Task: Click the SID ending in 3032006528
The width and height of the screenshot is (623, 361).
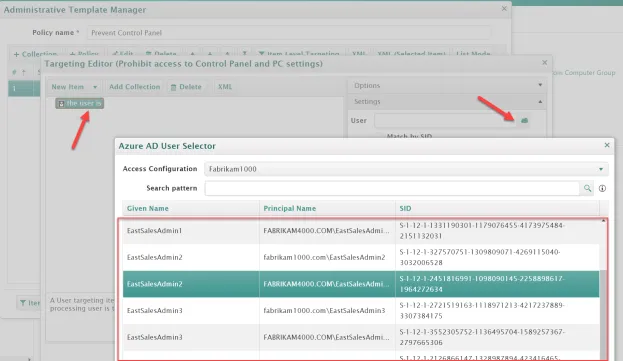Action: tap(480, 257)
